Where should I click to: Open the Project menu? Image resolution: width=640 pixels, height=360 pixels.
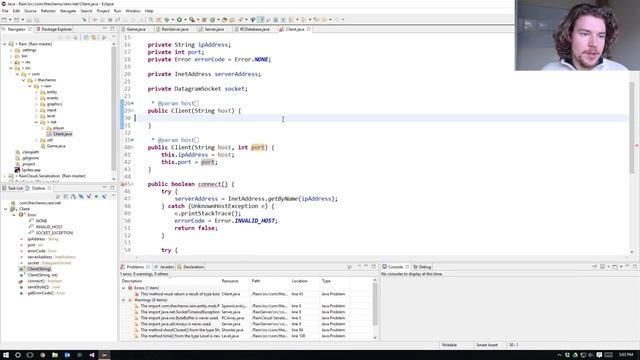click(x=103, y=11)
